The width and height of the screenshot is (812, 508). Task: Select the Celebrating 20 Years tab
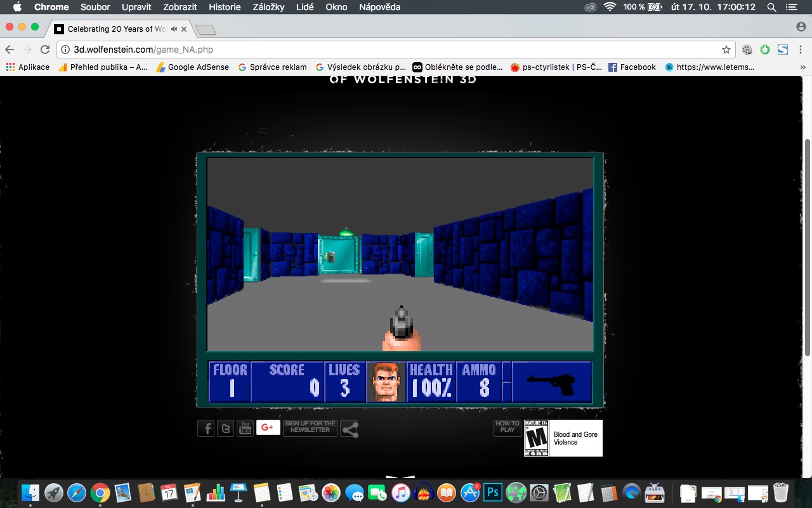tap(121, 29)
